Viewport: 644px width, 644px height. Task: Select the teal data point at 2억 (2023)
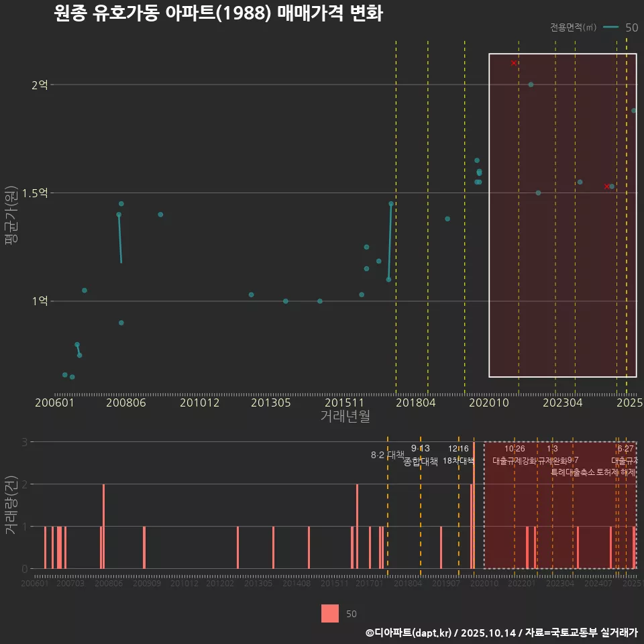[531, 83]
